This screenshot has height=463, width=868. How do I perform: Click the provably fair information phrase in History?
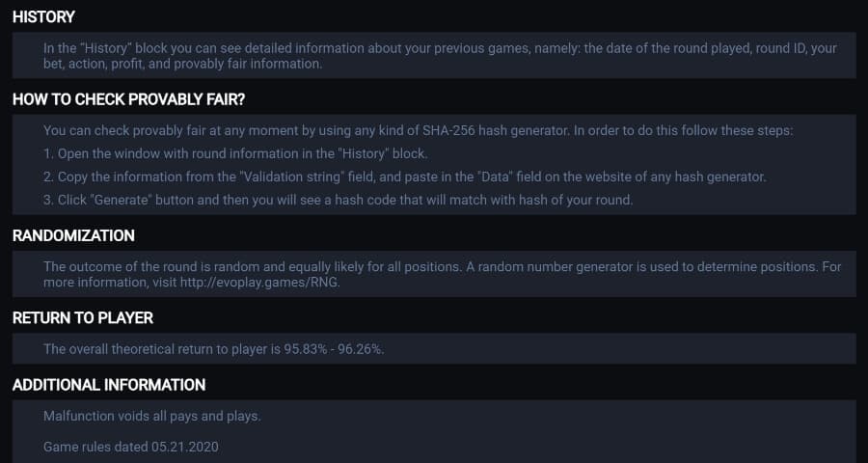[248, 64]
